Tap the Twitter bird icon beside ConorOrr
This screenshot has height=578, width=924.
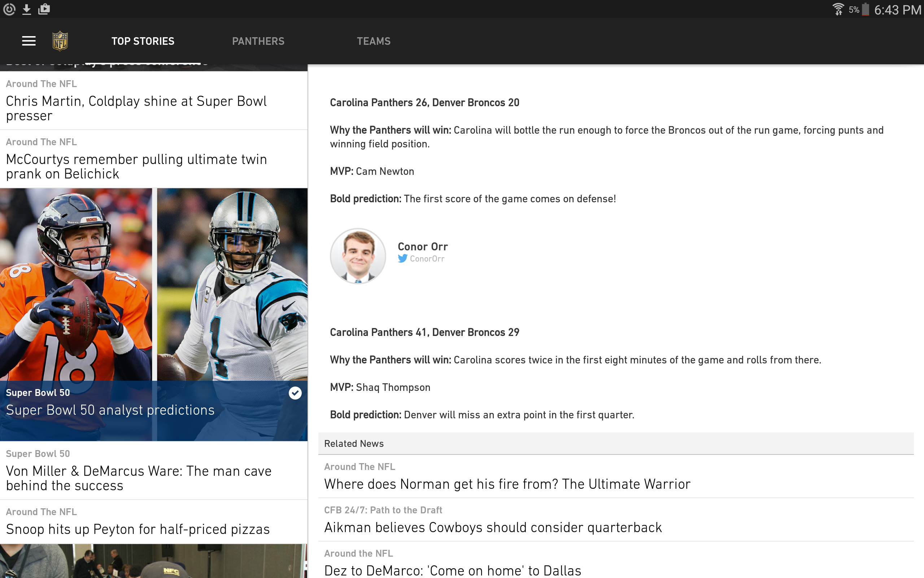click(x=402, y=259)
